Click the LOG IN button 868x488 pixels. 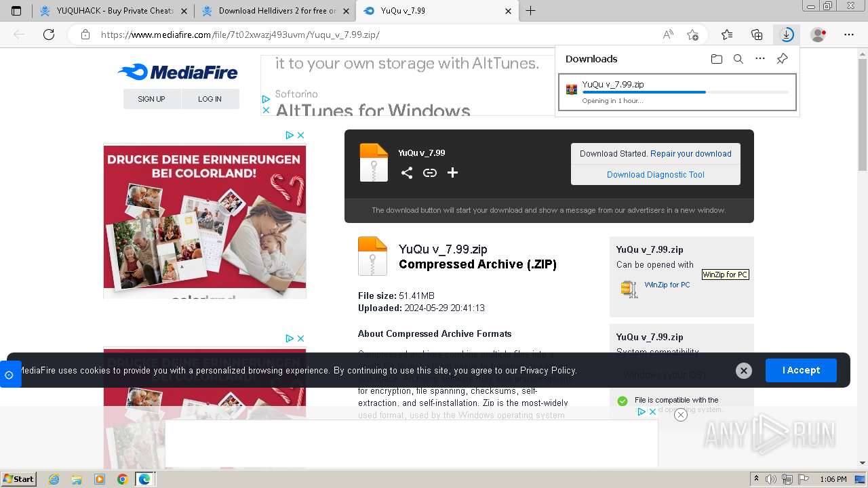(x=210, y=99)
